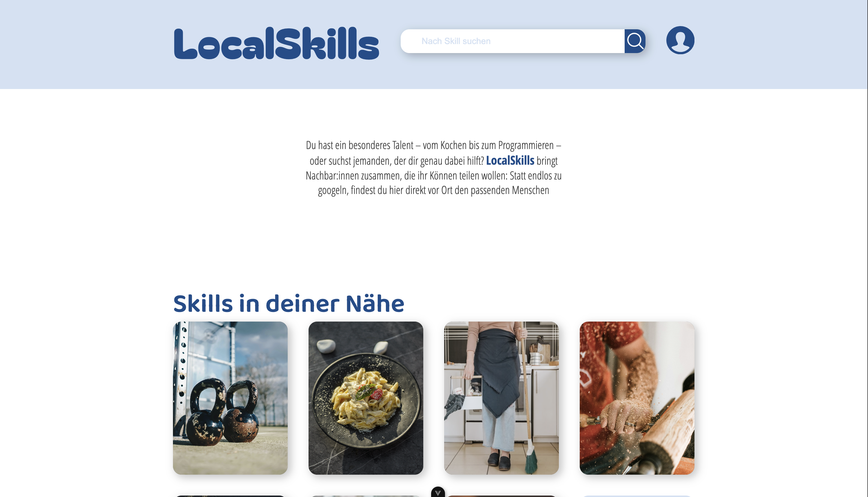
Task: Select the dark card below the kettlebell image
Action: coord(230,496)
